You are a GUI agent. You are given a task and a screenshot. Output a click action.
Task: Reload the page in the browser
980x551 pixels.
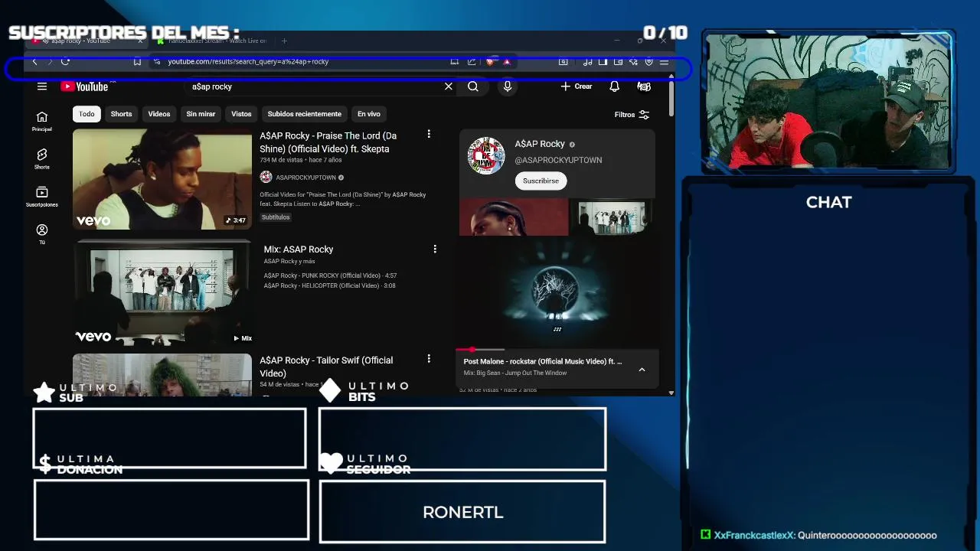point(65,61)
